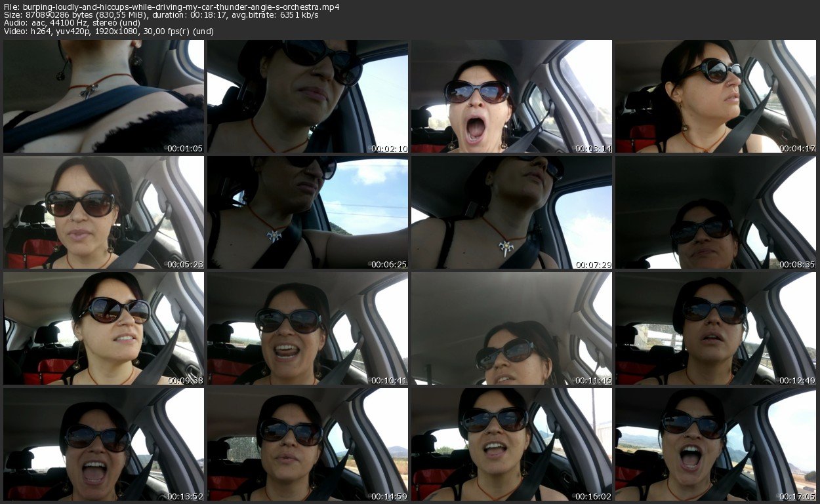Click the Video h264 stream info line
The image size is (820, 504).
click(108, 31)
